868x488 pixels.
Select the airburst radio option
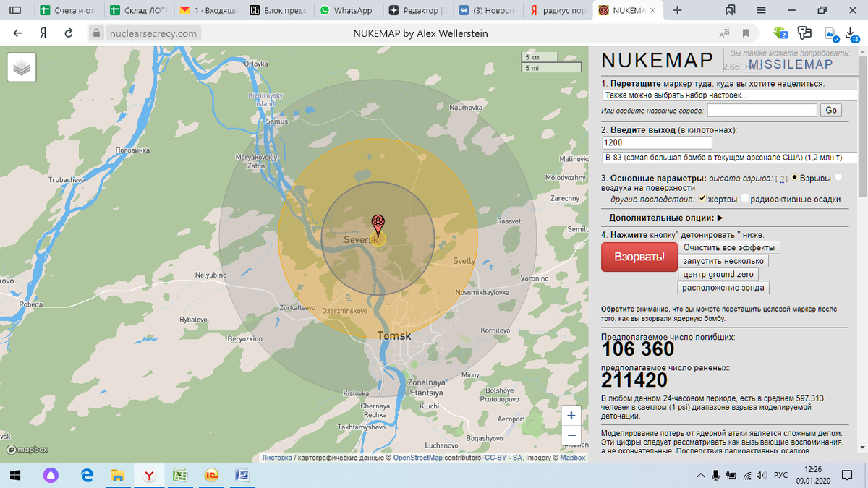coord(795,177)
